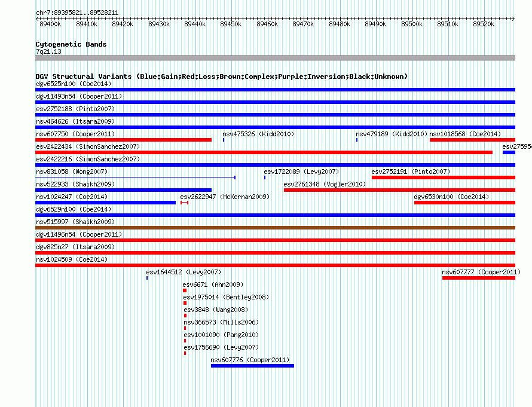Click the 89500k ruler tick label
Viewport: 532px width, 407px height.
[x=412, y=24]
